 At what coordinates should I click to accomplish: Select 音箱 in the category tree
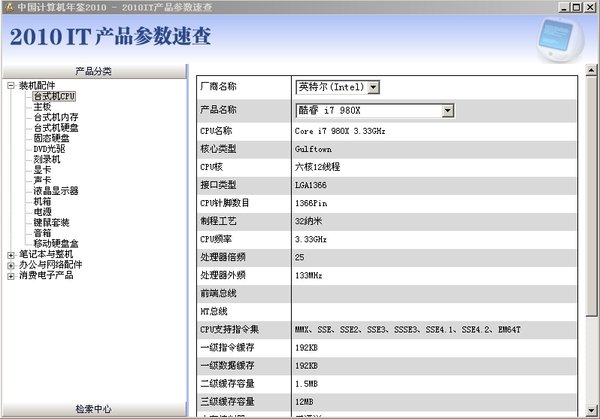(42, 233)
